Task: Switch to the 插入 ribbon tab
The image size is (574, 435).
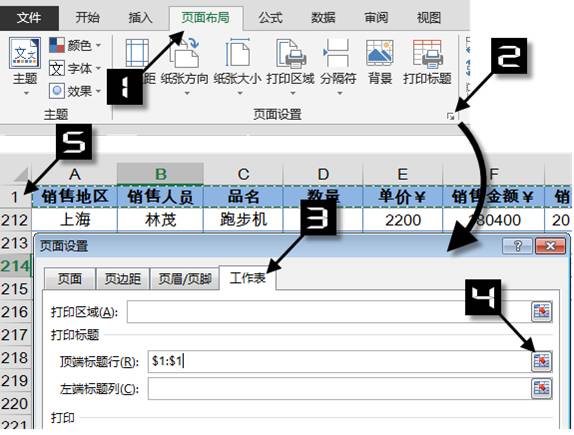Action: click(x=140, y=18)
